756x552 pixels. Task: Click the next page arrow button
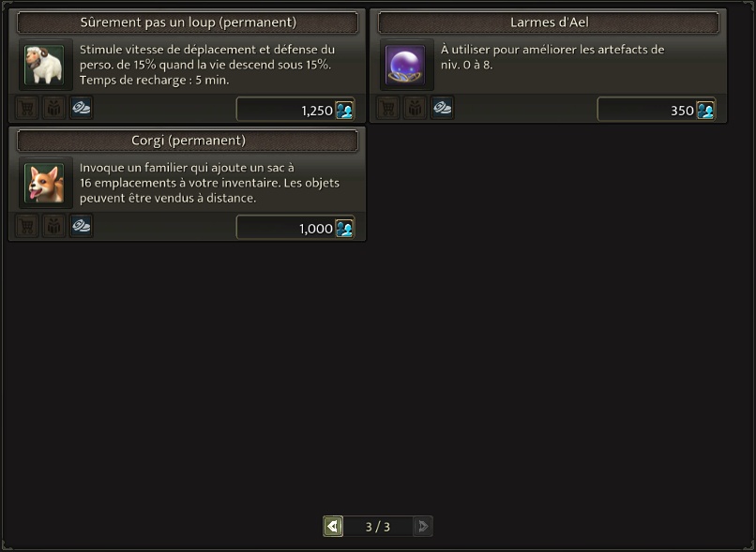point(423,527)
